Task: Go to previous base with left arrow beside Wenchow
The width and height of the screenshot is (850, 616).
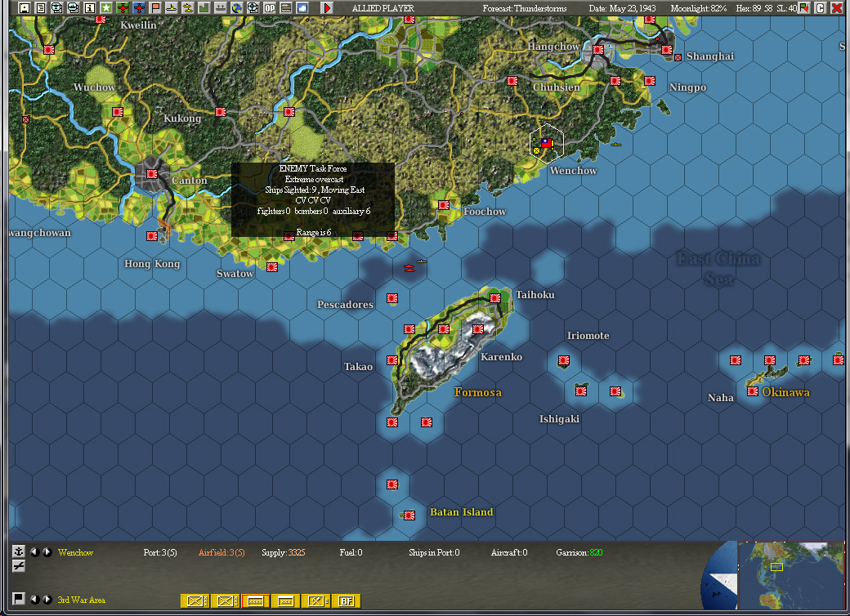Action: [x=34, y=552]
